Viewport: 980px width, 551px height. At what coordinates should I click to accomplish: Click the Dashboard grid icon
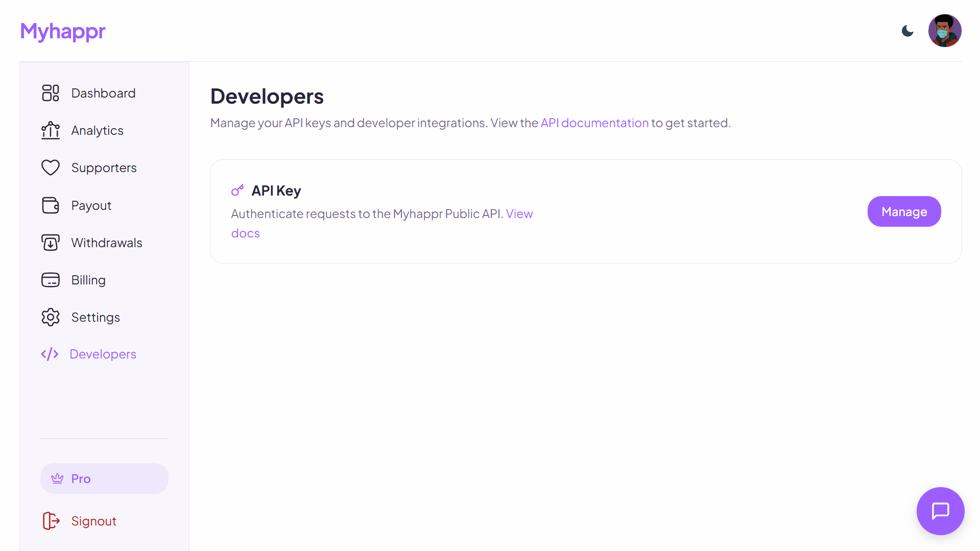pyautogui.click(x=51, y=93)
